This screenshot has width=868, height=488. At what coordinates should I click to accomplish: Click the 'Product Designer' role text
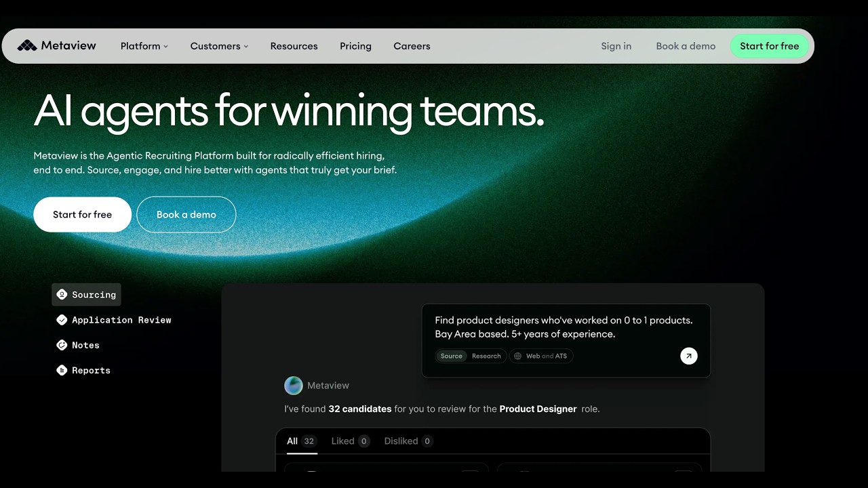pyautogui.click(x=538, y=409)
